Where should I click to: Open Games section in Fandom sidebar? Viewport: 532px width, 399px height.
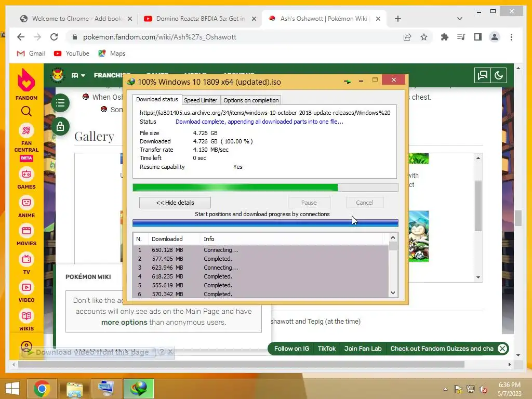coord(26,179)
